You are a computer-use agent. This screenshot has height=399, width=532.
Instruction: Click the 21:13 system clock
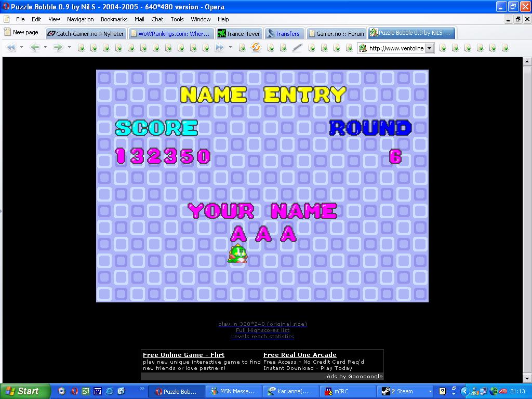(517, 391)
